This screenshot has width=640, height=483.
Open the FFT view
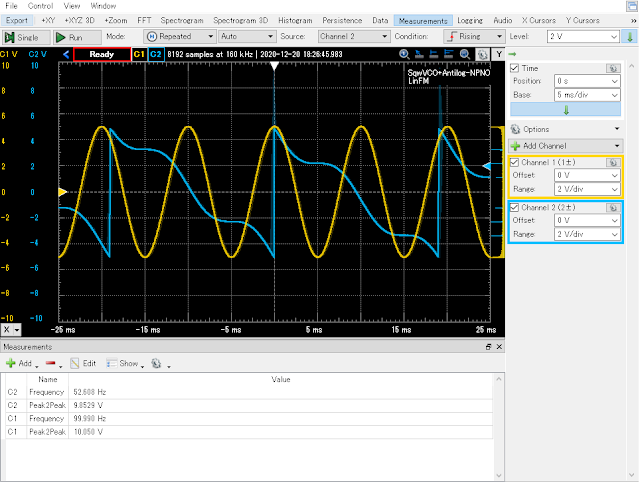point(144,20)
